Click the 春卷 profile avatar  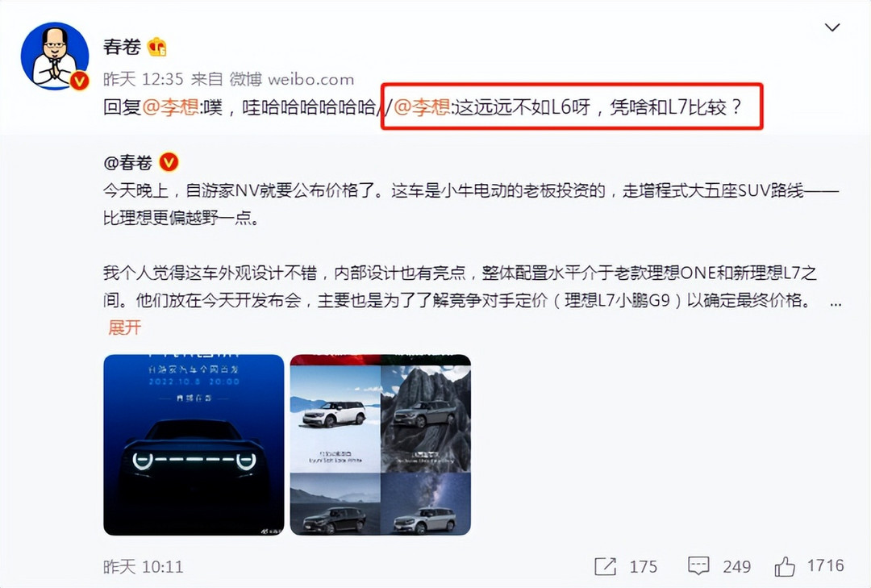pyautogui.click(x=55, y=56)
